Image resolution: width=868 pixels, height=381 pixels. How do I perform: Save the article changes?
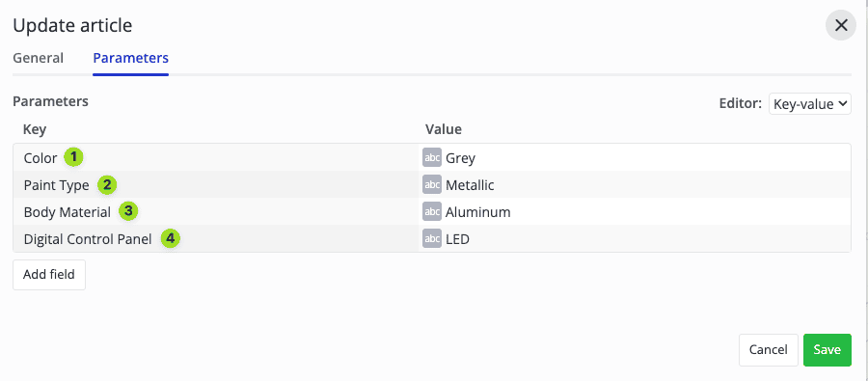pyautogui.click(x=827, y=350)
